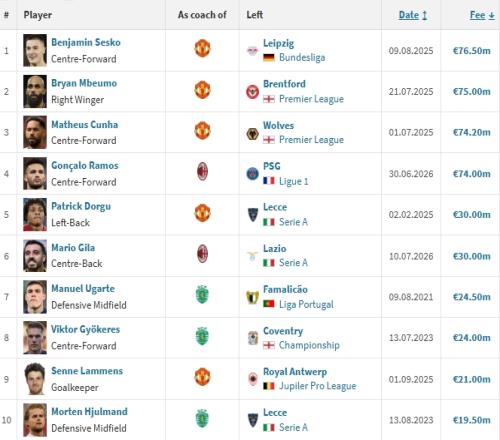Click Sporting CP crest in Manuel Ugarte row
Screen dimensions: 500x440
tap(202, 295)
